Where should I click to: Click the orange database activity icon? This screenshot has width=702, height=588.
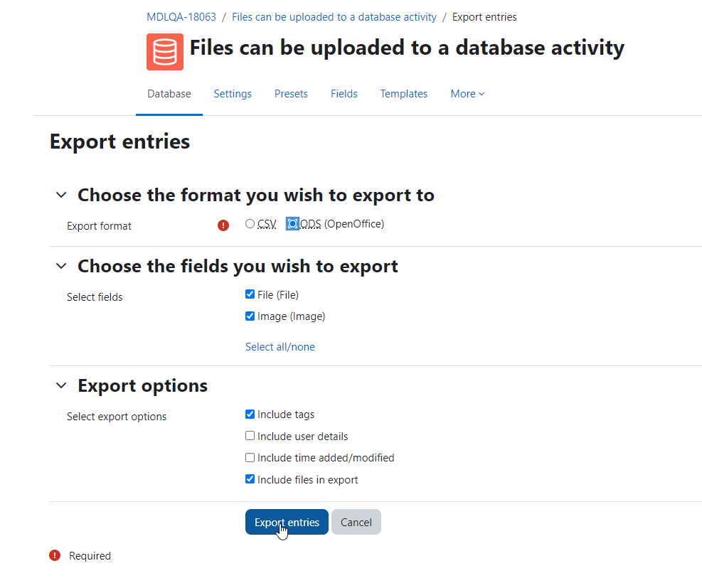(165, 52)
